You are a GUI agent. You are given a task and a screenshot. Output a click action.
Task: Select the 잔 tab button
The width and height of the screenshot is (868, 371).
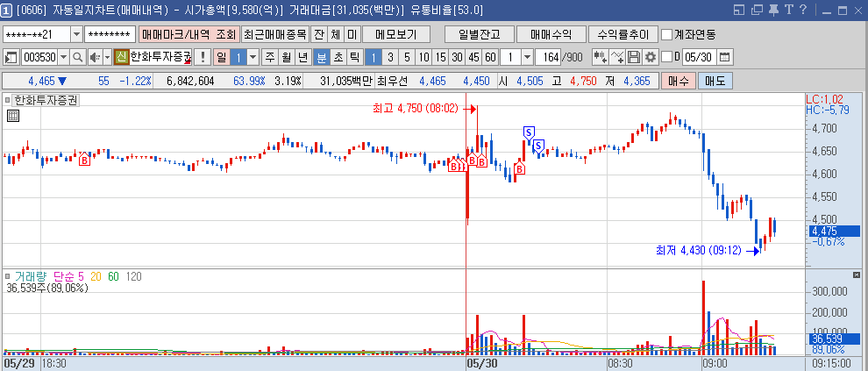319,34
